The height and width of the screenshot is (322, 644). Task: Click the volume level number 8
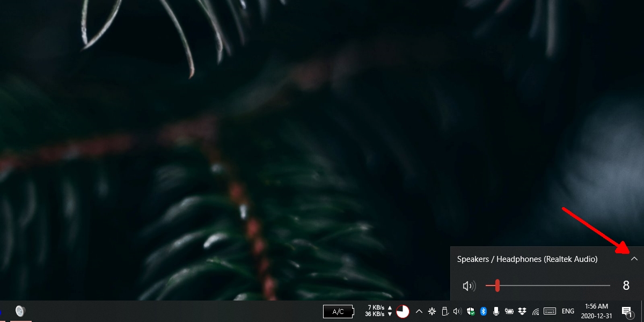coord(626,286)
